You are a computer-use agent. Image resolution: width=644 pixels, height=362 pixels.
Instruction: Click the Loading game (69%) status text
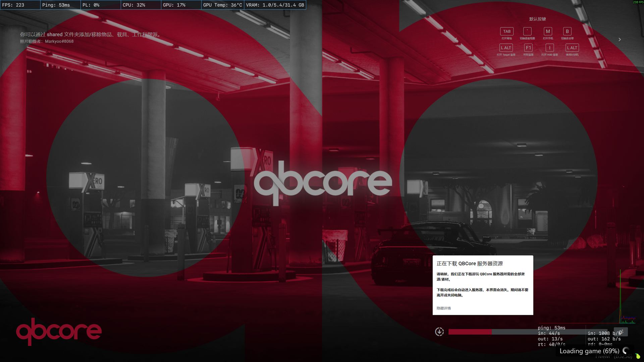click(x=589, y=351)
